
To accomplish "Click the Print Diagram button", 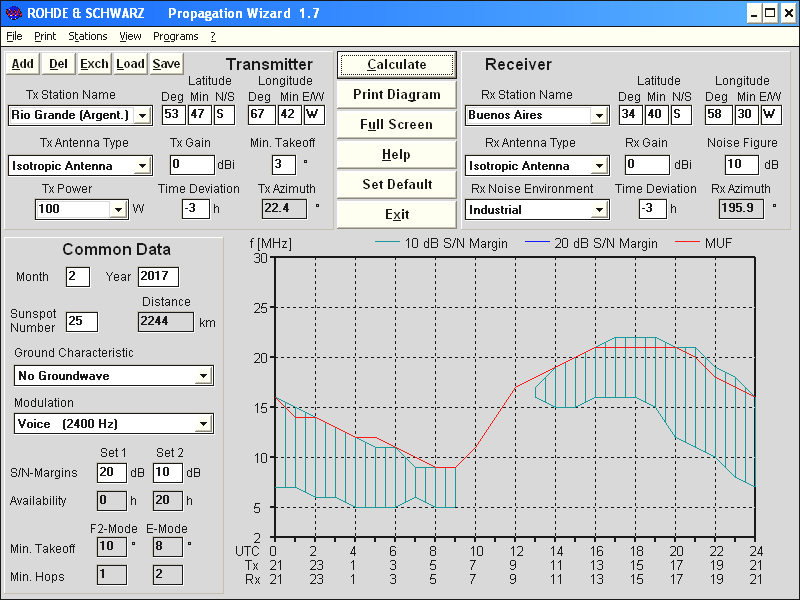I will point(396,94).
